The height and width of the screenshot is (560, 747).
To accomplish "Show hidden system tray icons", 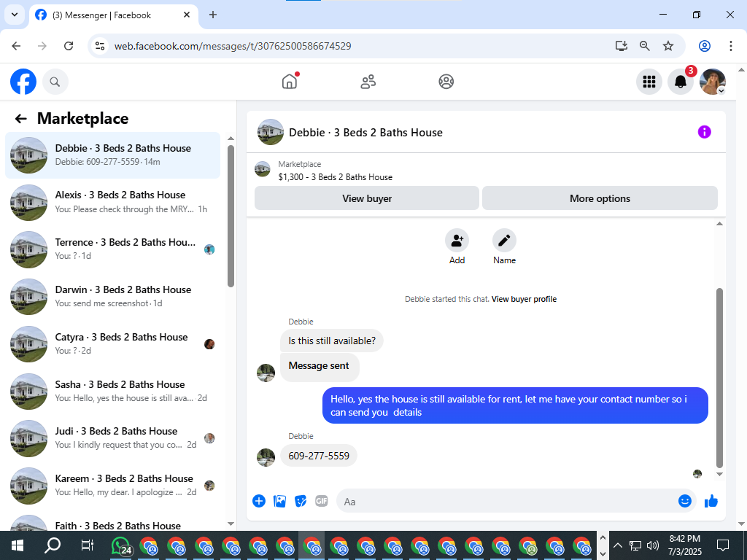I will pos(617,545).
